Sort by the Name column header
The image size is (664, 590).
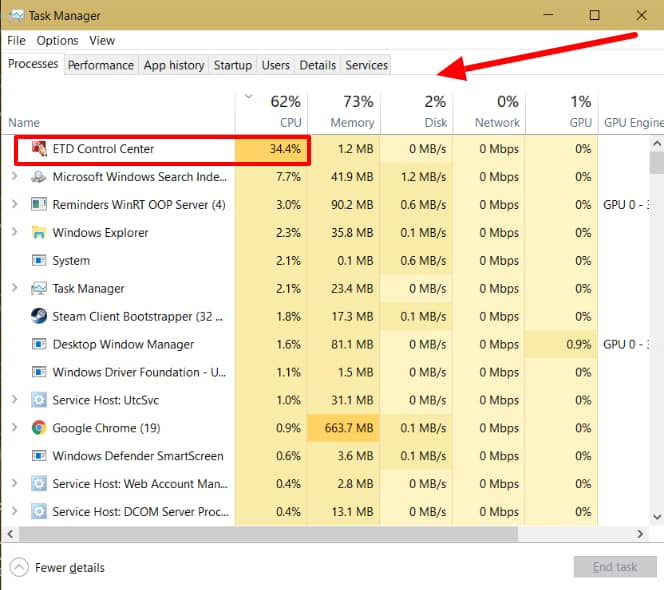pos(119,112)
